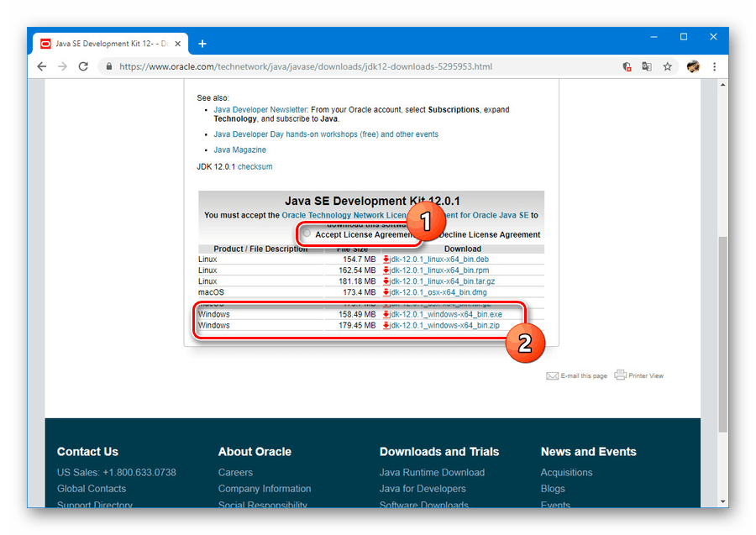Reload the Oracle page
The width and height of the screenshot is (756, 535).
83,66
